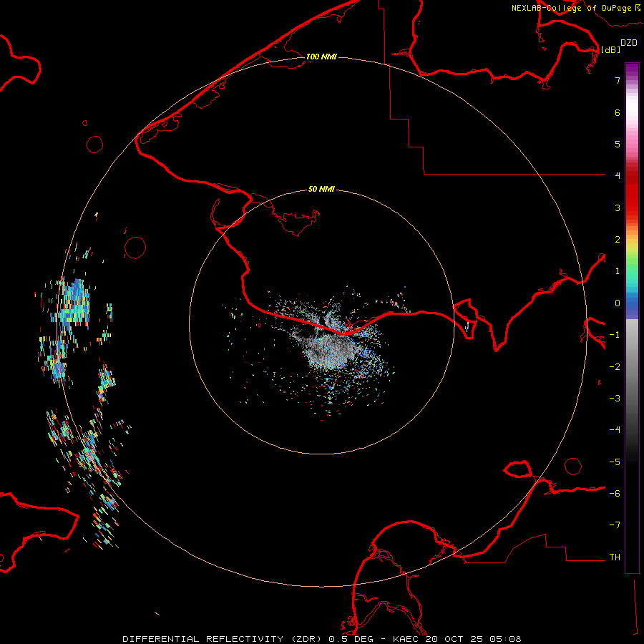Select the DZD product label
This screenshot has width=644, height=644.
628,43
